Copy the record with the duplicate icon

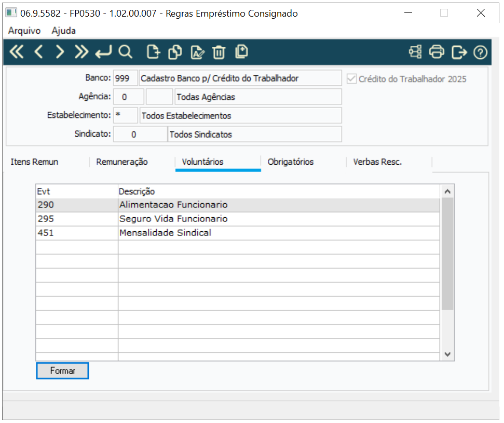175,52
